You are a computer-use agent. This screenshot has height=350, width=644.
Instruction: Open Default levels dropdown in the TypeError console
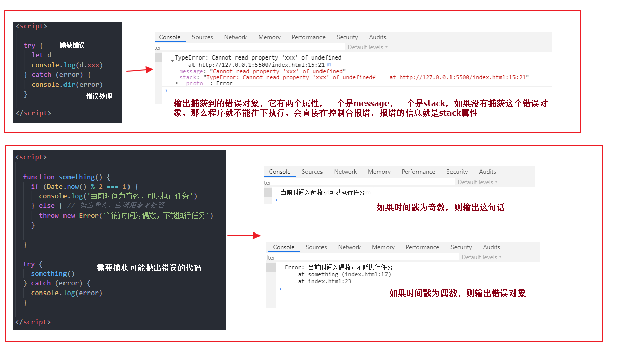coord(368,47)
